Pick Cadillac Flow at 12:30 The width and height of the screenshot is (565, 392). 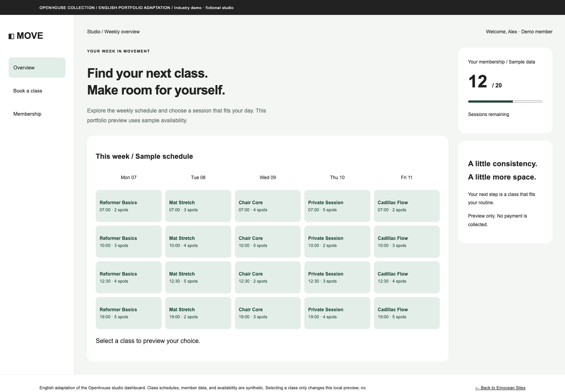407,278
